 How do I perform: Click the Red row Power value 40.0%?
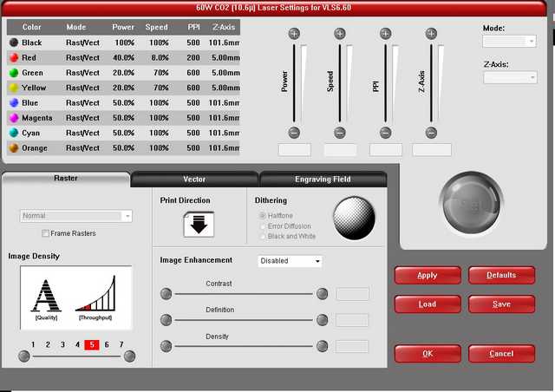[123, 58]
